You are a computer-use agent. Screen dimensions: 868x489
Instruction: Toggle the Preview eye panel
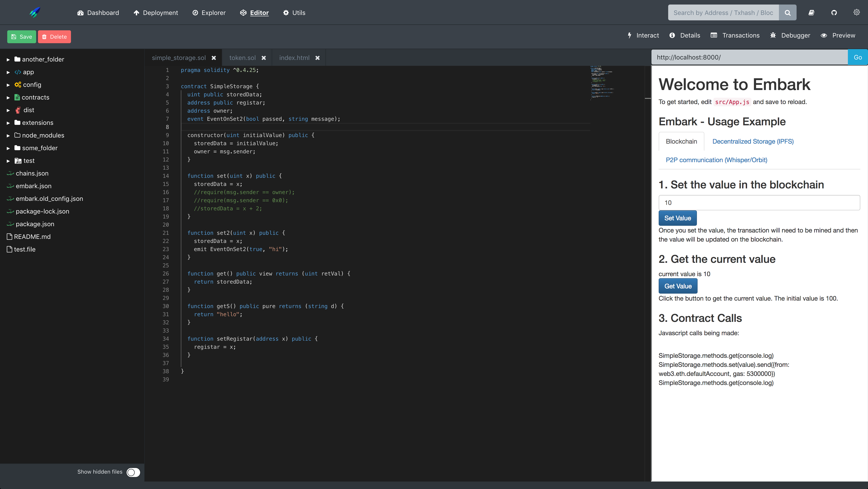pyautogui.click(x=838, y=36)
